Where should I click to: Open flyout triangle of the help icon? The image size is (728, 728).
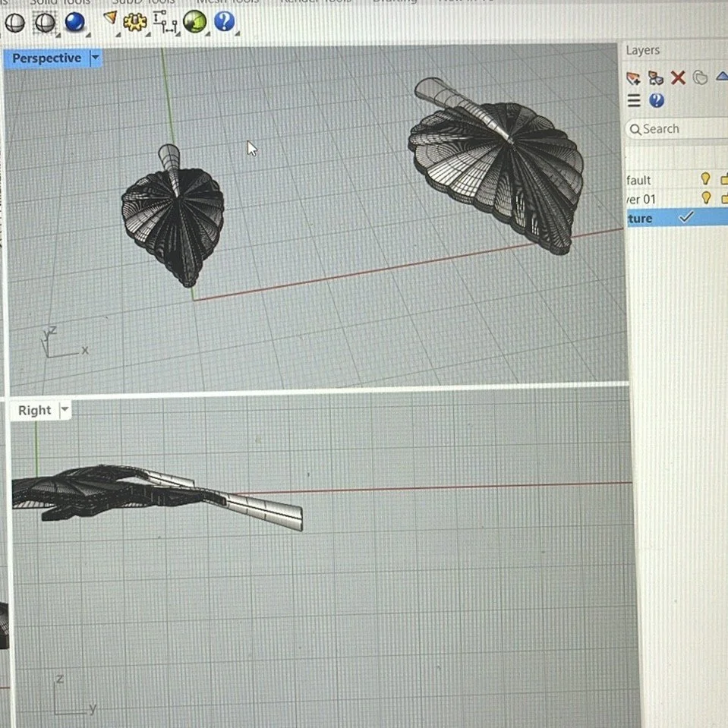coord(238,33)
